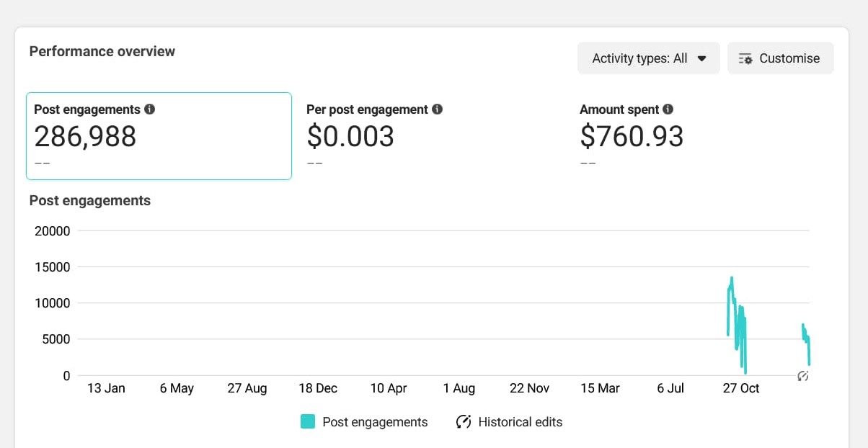Click the info icon beside Per post engagement
The height and width of the screenshot is (448, 868).
tap(437, 109)
